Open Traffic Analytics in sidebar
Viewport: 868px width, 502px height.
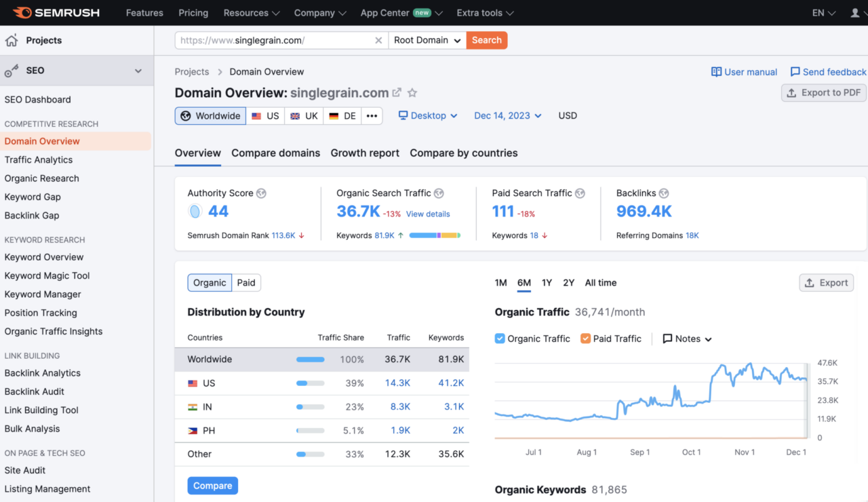pyautogui.click(x=39, y=160)
